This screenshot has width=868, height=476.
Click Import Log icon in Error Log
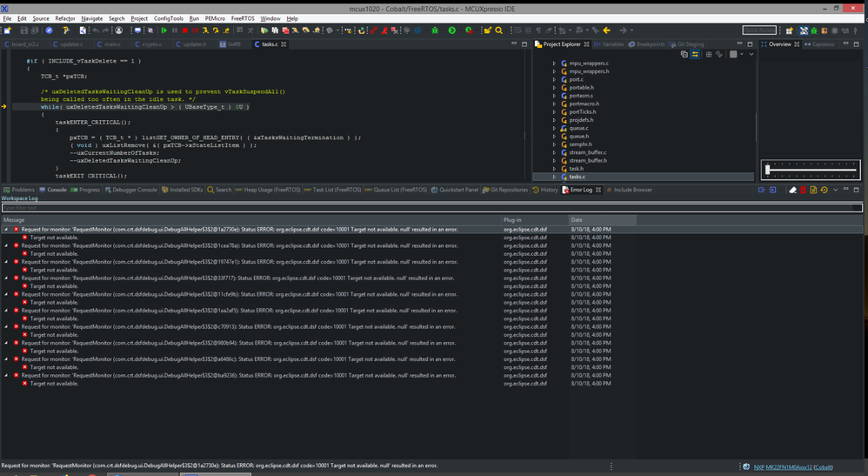click(773, 190)
